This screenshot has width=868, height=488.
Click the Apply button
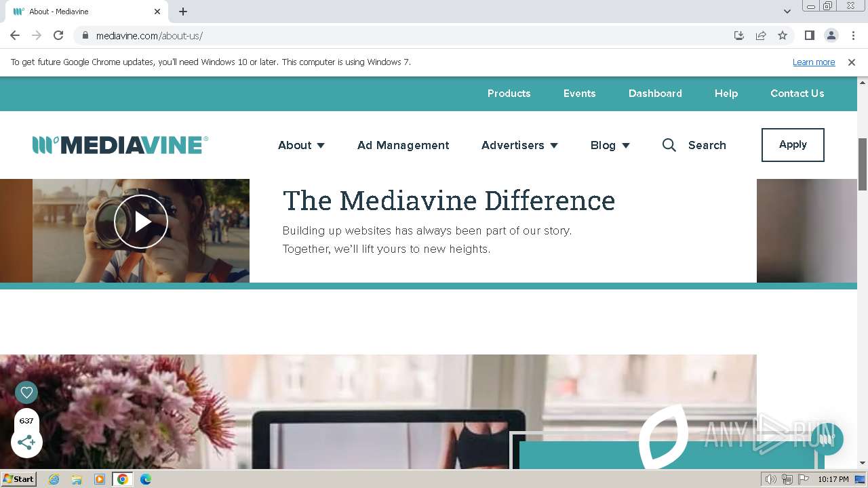793,145
